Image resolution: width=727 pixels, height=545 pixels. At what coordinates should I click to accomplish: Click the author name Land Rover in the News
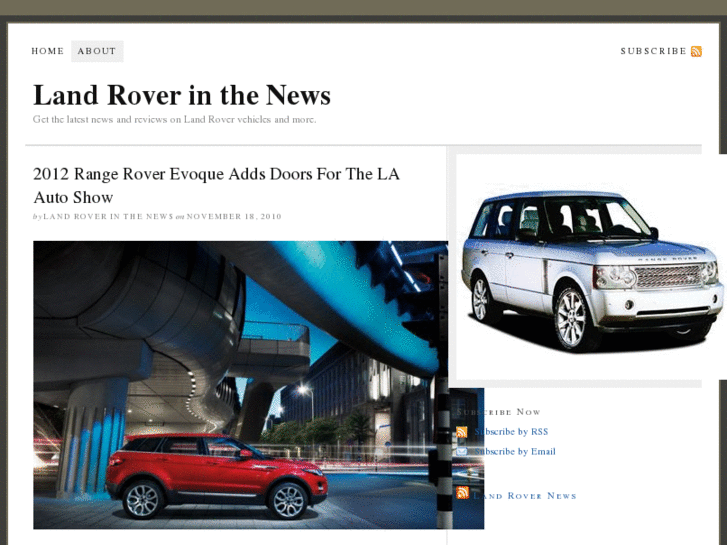click(108, 217)
